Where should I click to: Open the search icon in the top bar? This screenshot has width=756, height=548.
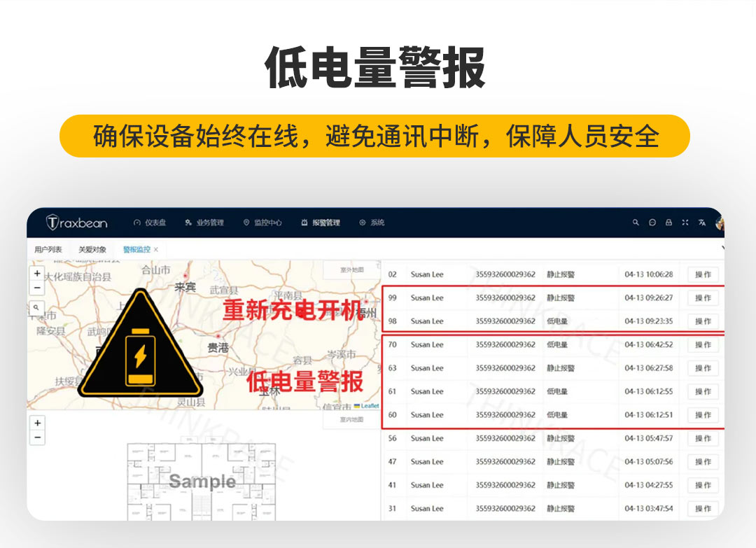[636, 223]
